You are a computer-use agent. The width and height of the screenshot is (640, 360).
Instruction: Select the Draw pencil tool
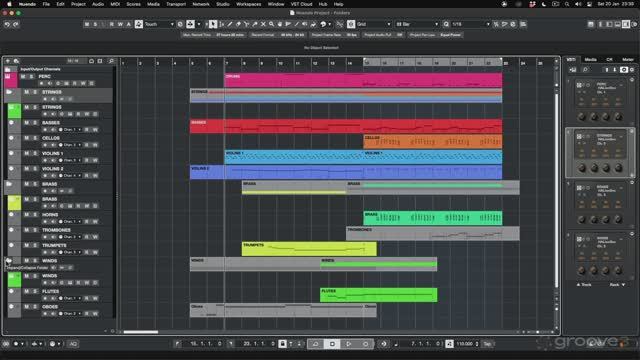click(230, 24)
